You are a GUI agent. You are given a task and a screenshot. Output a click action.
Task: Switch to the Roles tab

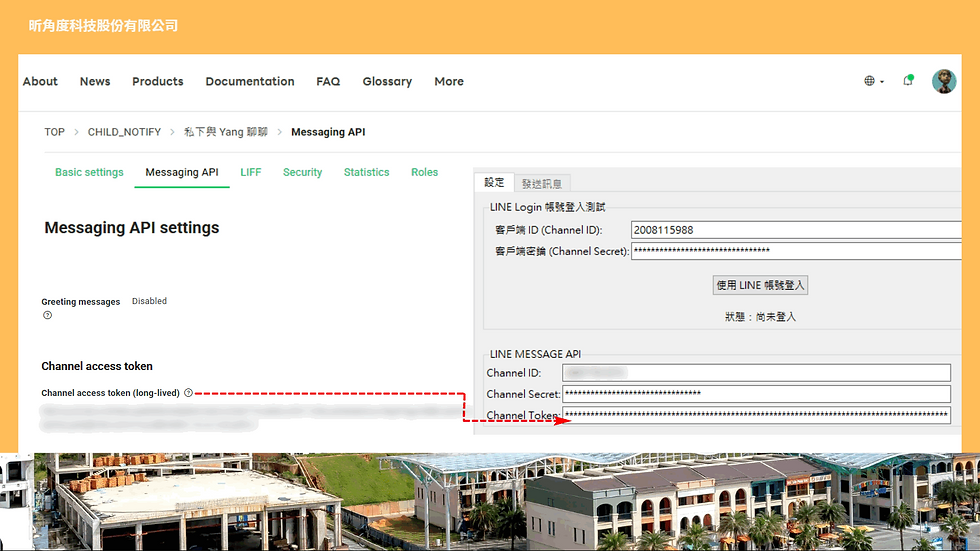[x=424, y=172]
